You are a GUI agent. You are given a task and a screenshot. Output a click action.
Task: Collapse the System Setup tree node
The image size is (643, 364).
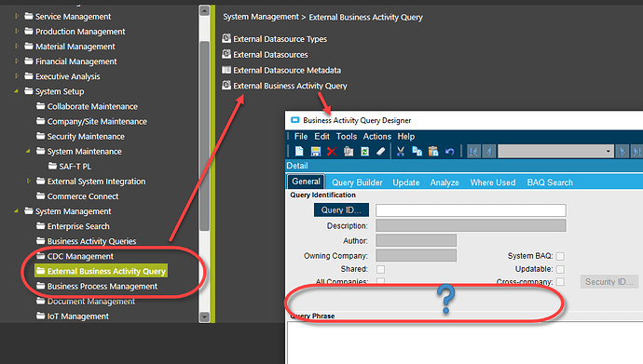[x=17, y=91]
